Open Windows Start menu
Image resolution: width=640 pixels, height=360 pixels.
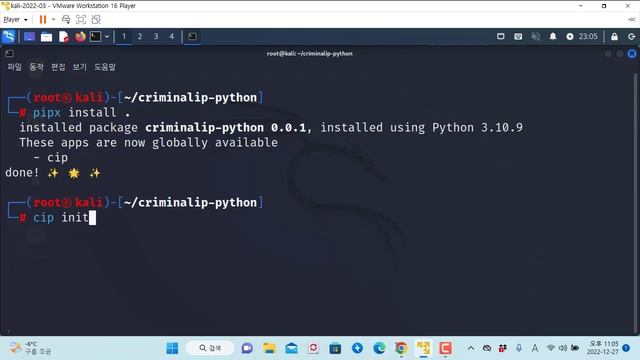[x=172, y=348]
